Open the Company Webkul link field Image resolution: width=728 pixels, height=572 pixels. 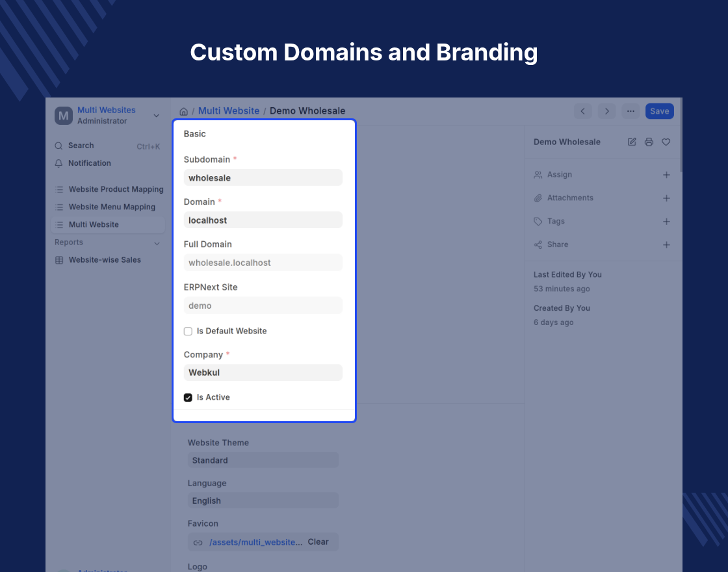[x=263, y=372]
